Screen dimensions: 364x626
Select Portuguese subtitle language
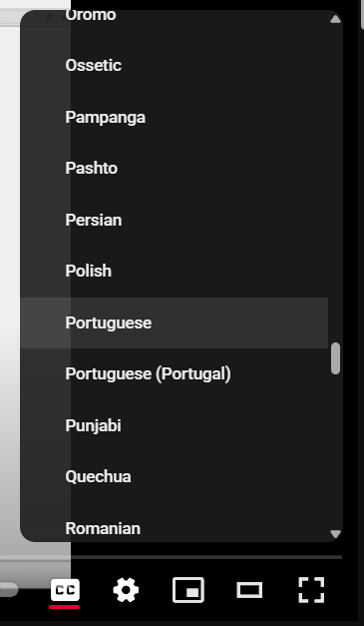(x=175, y=322)
